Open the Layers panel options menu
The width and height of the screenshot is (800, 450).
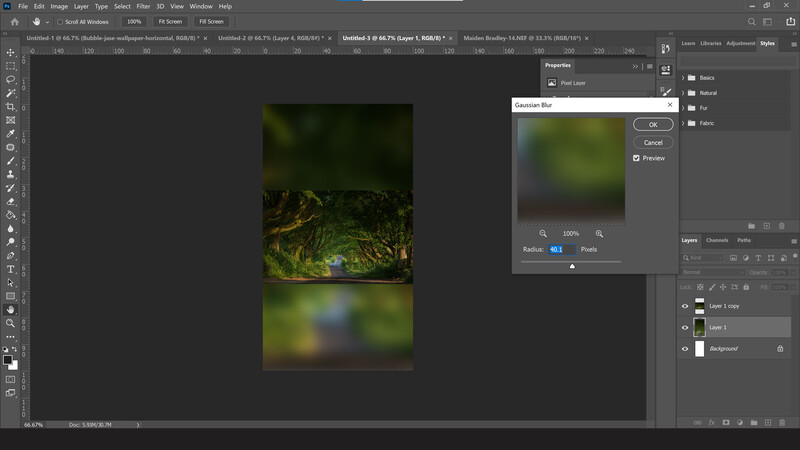(x=794, y=241)
